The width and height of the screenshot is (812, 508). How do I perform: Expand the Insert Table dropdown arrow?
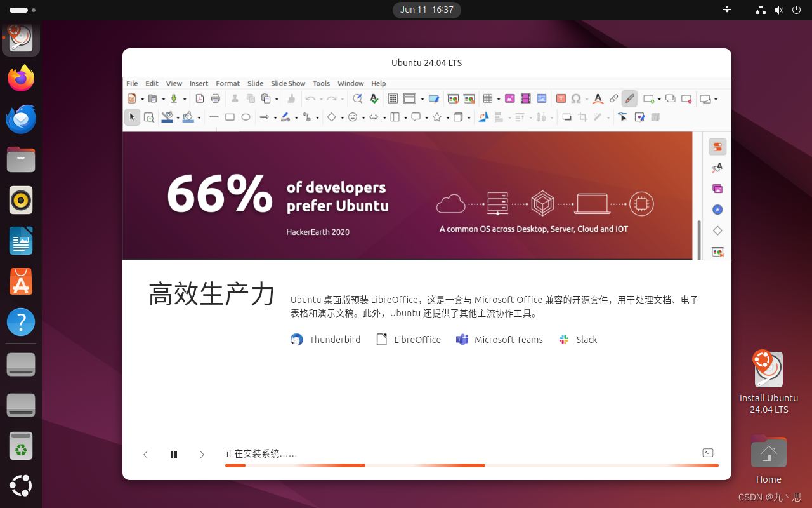pos(499,99)
